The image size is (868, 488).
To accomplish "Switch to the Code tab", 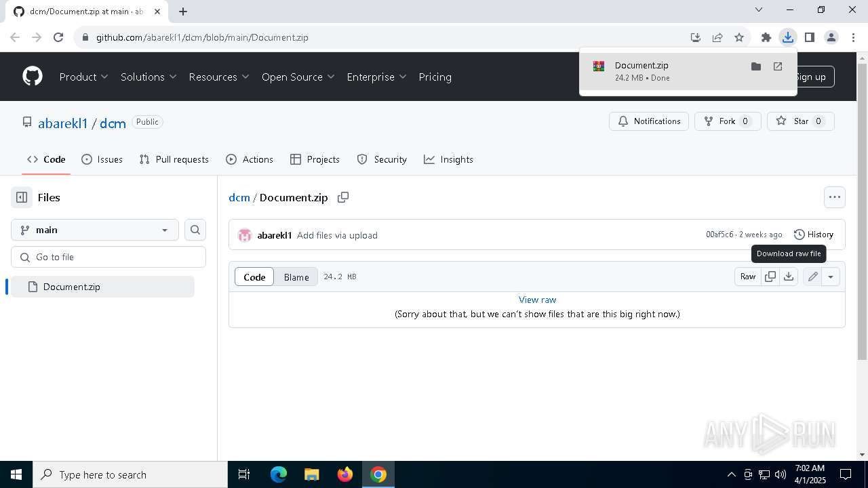I will (46, 159).
